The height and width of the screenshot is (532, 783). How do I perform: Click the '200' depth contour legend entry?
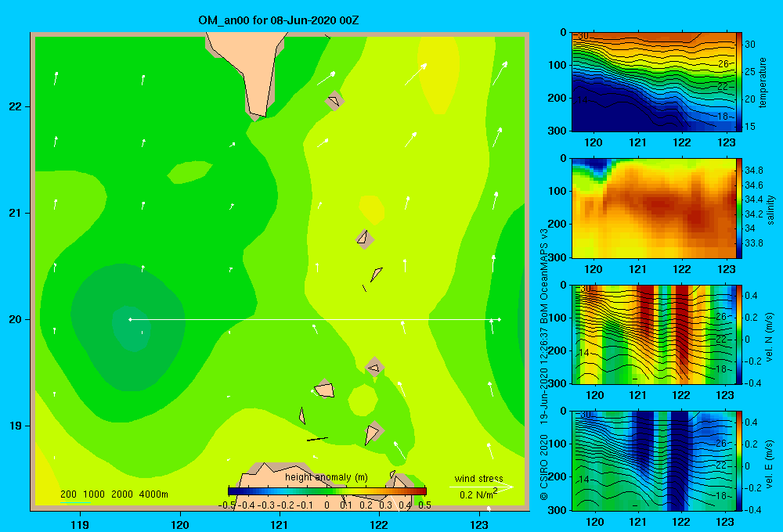point(68,494)
